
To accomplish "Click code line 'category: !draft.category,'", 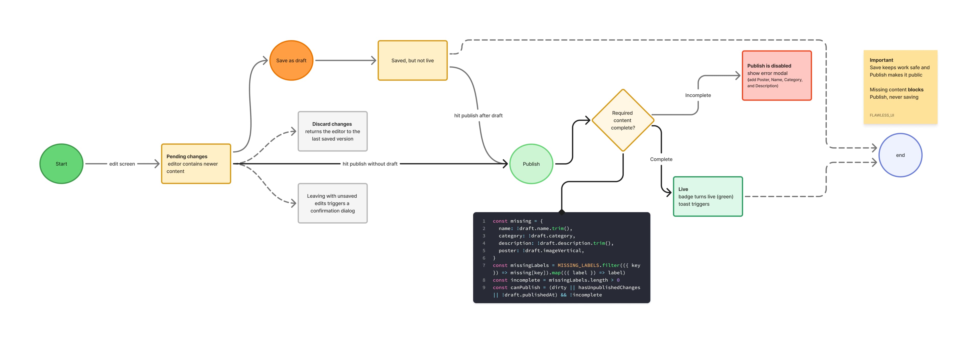I will coord(537,236).
